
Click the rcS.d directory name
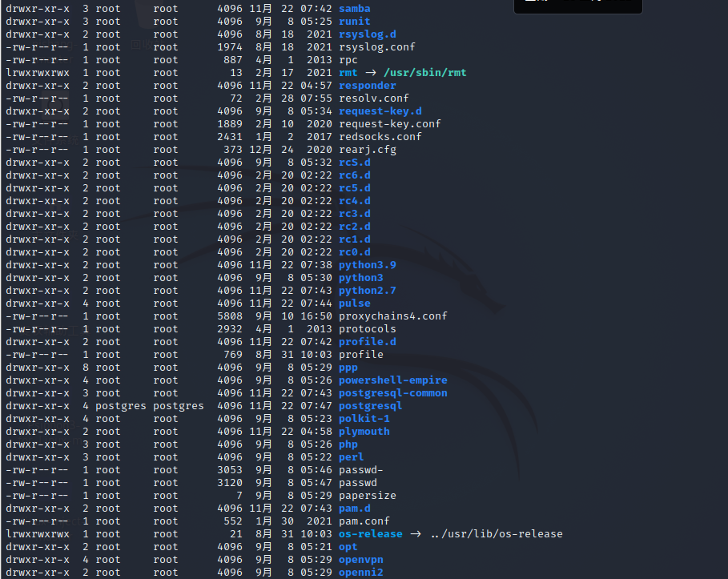pyautogui.click(x=354, y=163)
